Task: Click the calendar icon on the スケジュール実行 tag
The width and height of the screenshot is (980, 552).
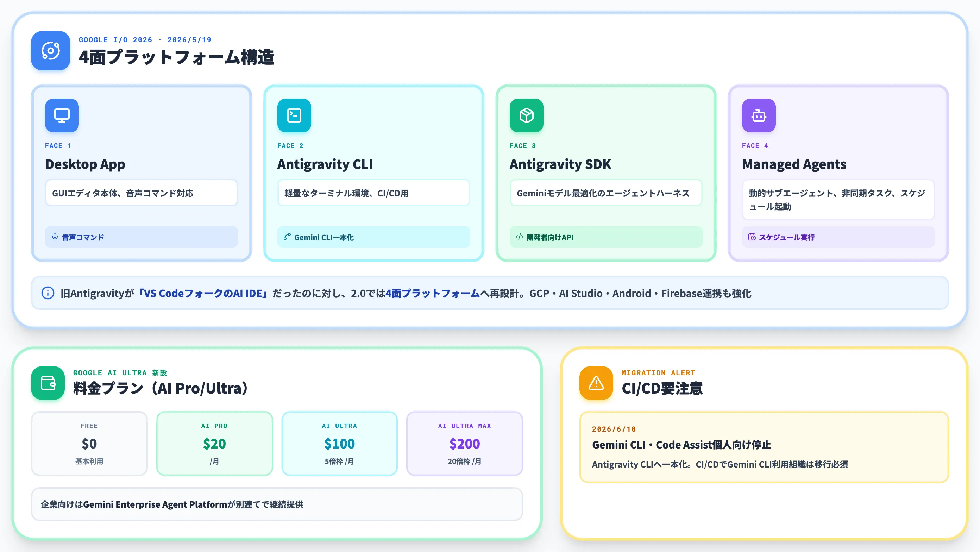Action: (752, 237)
